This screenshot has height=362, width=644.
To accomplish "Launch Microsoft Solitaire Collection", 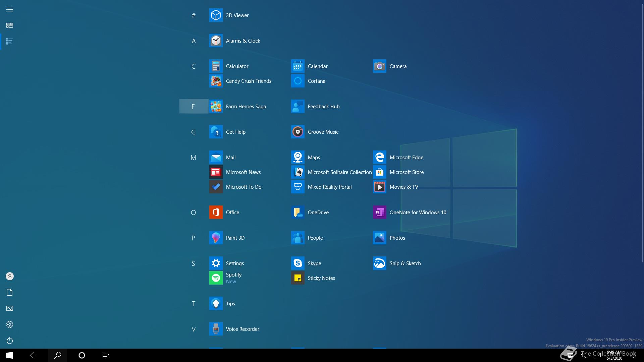I will click(x=331, y=172).
